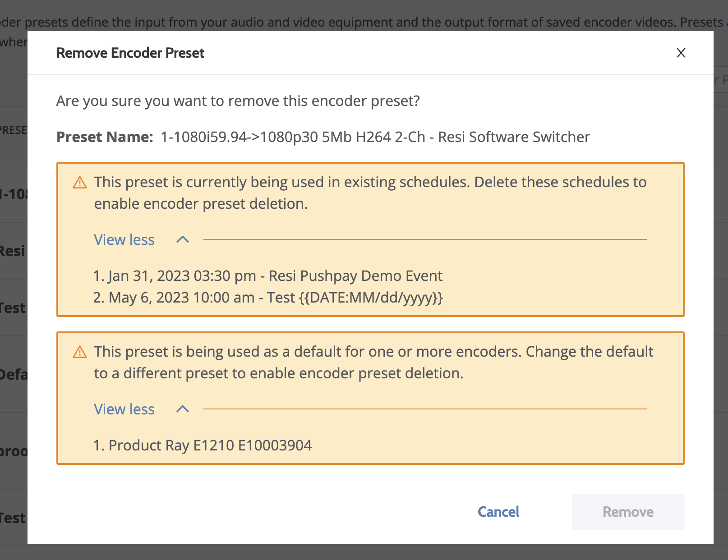Click the existing schedules warning message

370,193
